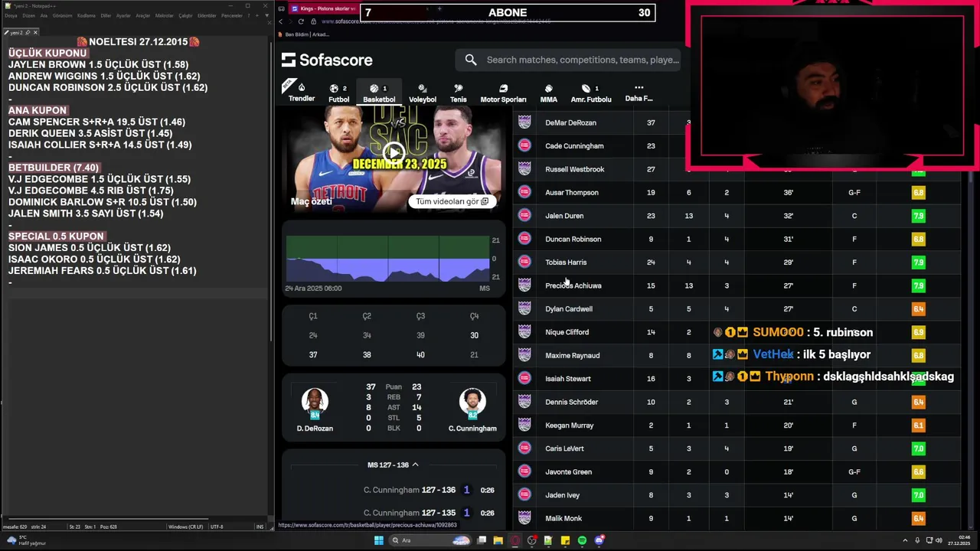Select Isaiah Stewart in the stats table
This screenshot has width=980, height=551.
pos(568,379)
